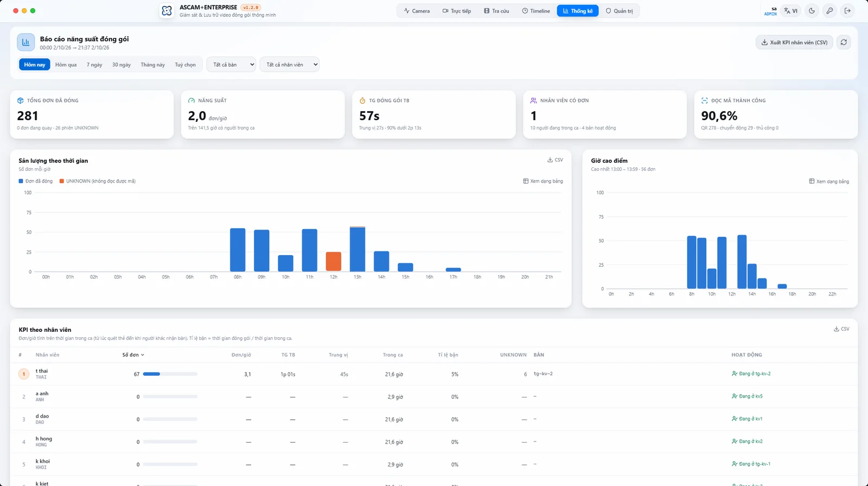
Task: Click the orange 12h bar in chart
Action: tap(334, 262)
